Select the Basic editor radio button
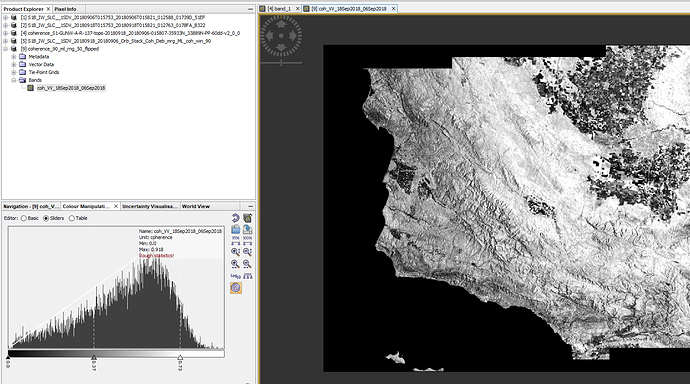Screen dimensions: 690x384 23,218
